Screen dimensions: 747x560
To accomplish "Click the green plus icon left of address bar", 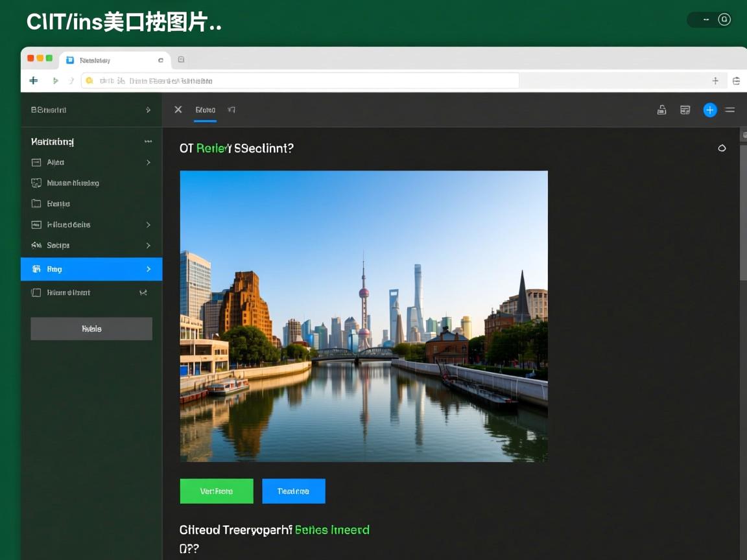I will 34,80.
